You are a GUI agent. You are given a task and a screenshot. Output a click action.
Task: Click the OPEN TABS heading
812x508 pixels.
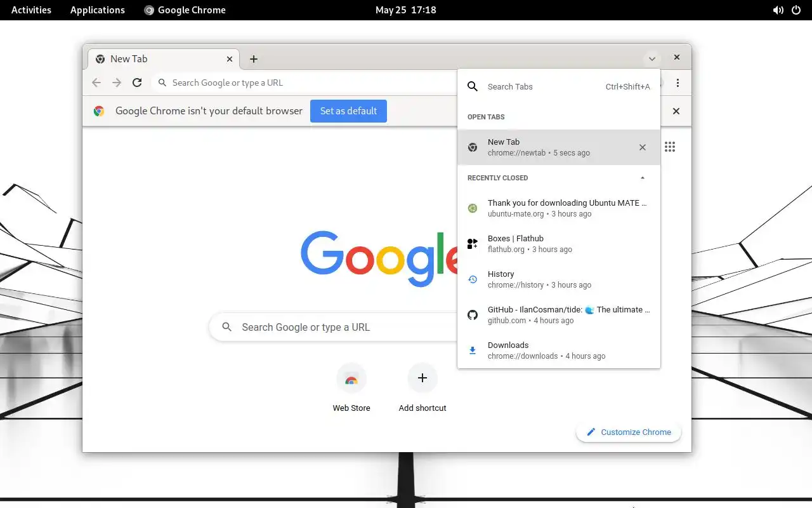tap(486, 117)
